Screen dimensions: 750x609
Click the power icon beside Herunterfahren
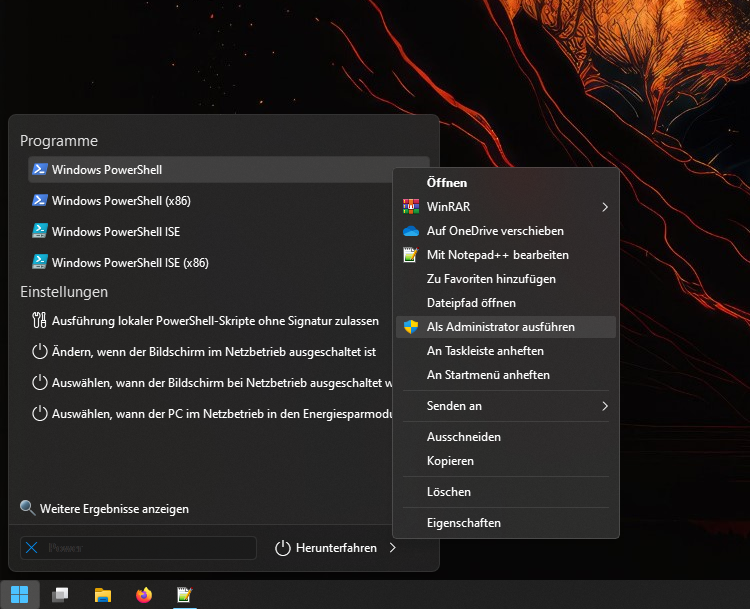(x=283, y=548)
